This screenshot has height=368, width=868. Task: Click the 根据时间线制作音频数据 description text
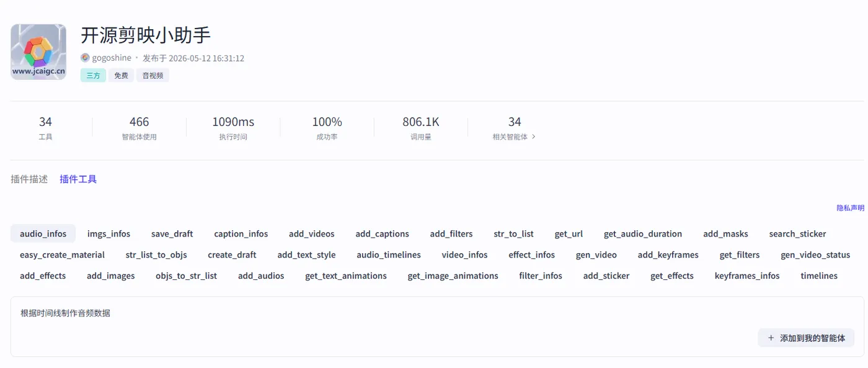[x=65, y=313]
